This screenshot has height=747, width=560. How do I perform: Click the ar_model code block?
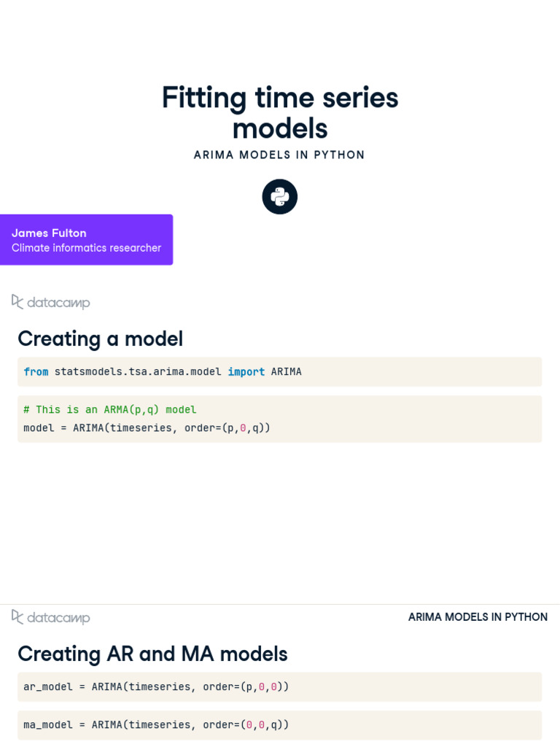coord(279,686)
